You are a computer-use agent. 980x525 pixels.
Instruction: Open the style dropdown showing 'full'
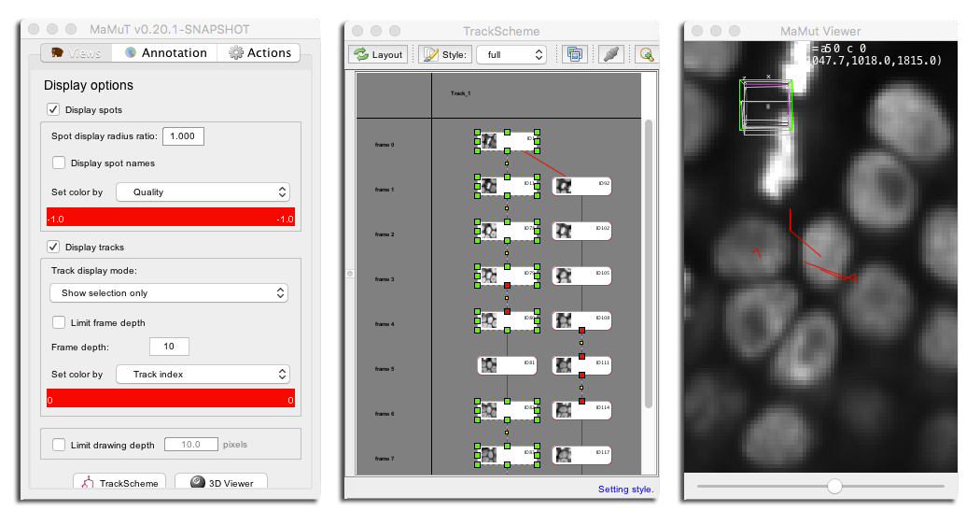511,54
